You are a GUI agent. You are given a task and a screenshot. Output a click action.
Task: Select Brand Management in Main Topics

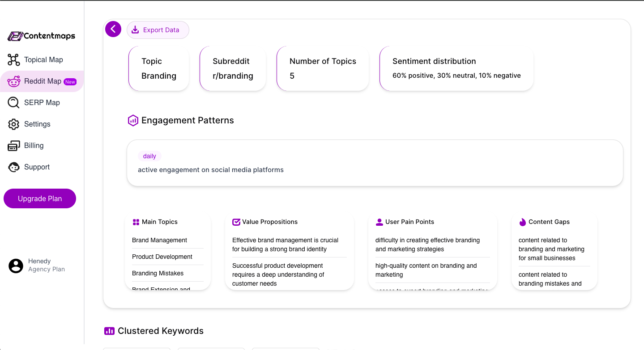click(x=159, y=240)
